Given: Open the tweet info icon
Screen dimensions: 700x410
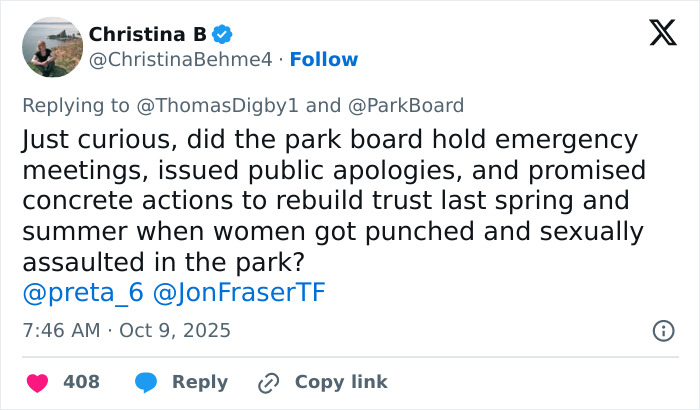Looking at the screenshot, I should click(662, 330).
